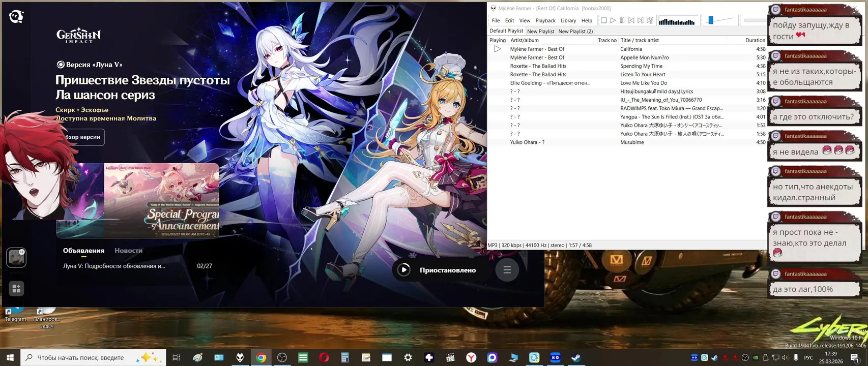Go to previous track in foobar2000
This screenshot has height=366, width=868.
pos(631,20)
